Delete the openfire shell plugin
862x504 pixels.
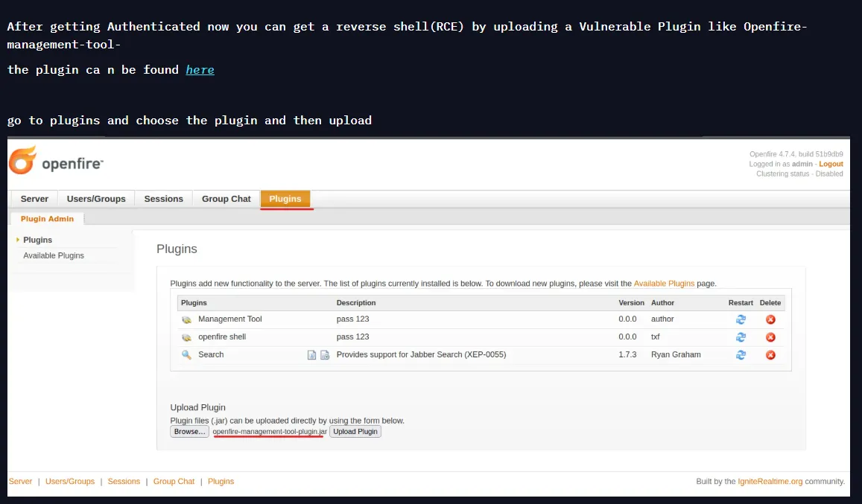770,337
